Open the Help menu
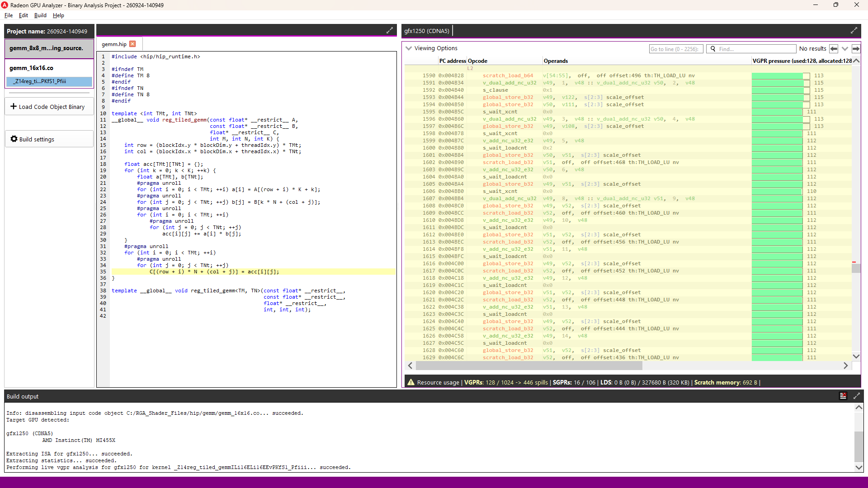This screenshot has width=868, height=488. point(58,15)
